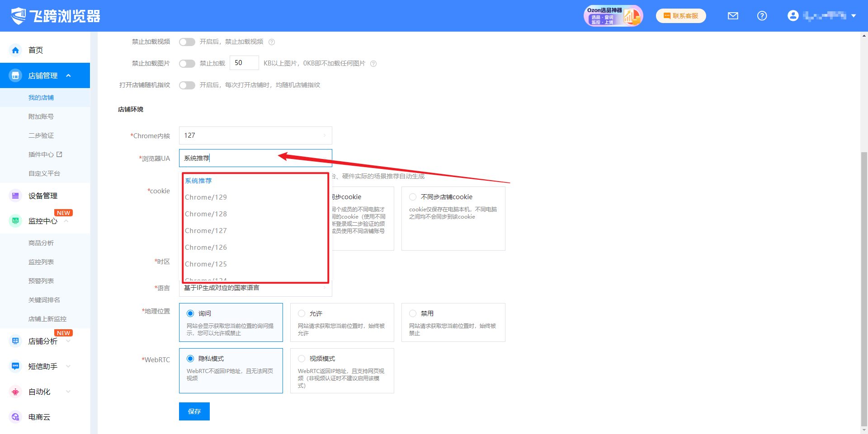
Task: Click the 短信助手 SMS icon
Action: (x=15, y=366)
